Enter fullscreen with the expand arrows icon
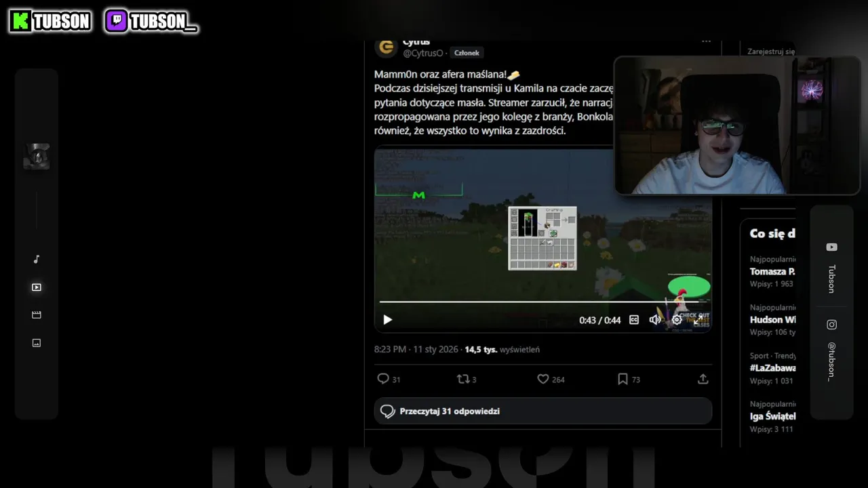The width and height of the screenshot is (868, 488). point(698,320)
